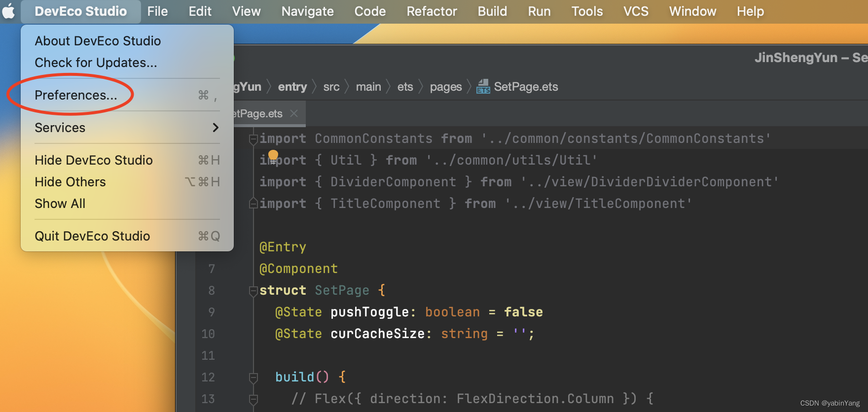The height and width of the screenshot is (412, 868).
Task: Choose Quit DevEco Studio
Action: 127,236
